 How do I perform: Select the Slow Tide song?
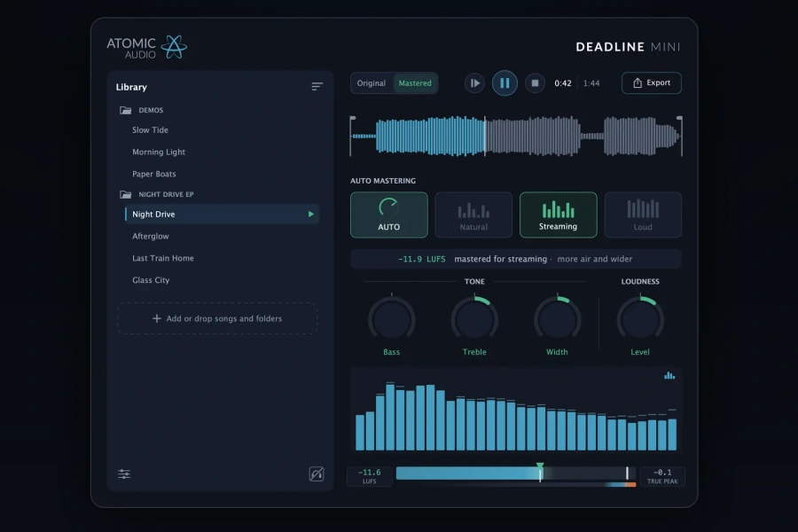click(x=150, y=129)
